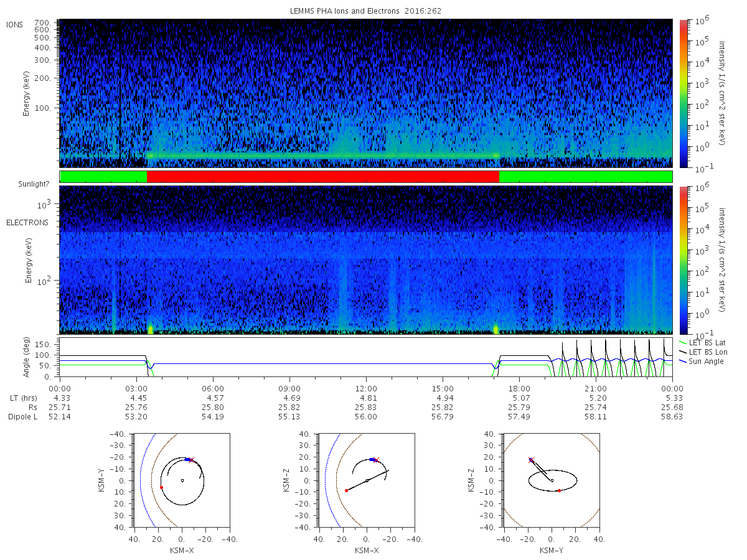The image size is (747, 560).
Task: Click the "LT (hrs)" row label
Action: click(22, 397)
